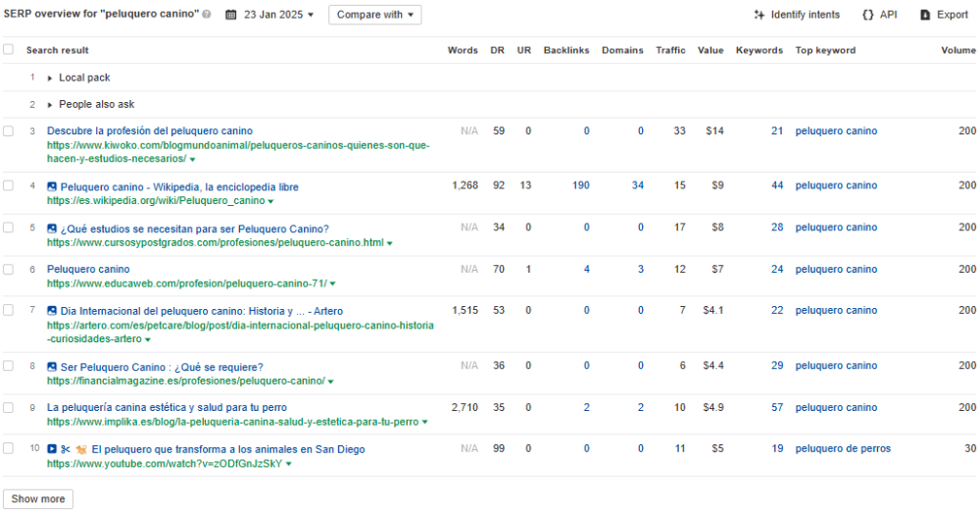Open the artero.com URL dropdown arrow
Screen dimensions: 980x513
[x=148, y=339]
